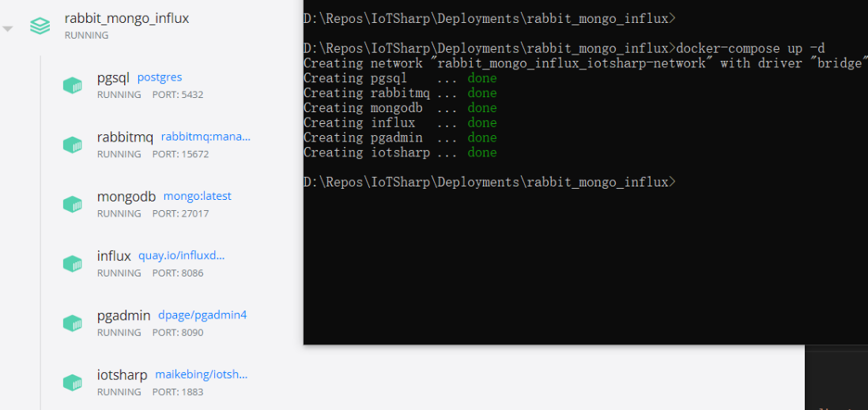Open the quay.io/influxd... image link
Screen dimensions: 868x410
[x=182, y=256]
